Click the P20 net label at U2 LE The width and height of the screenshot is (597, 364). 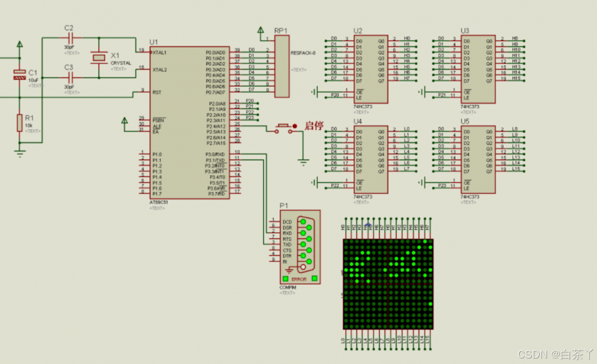[335, 94]
